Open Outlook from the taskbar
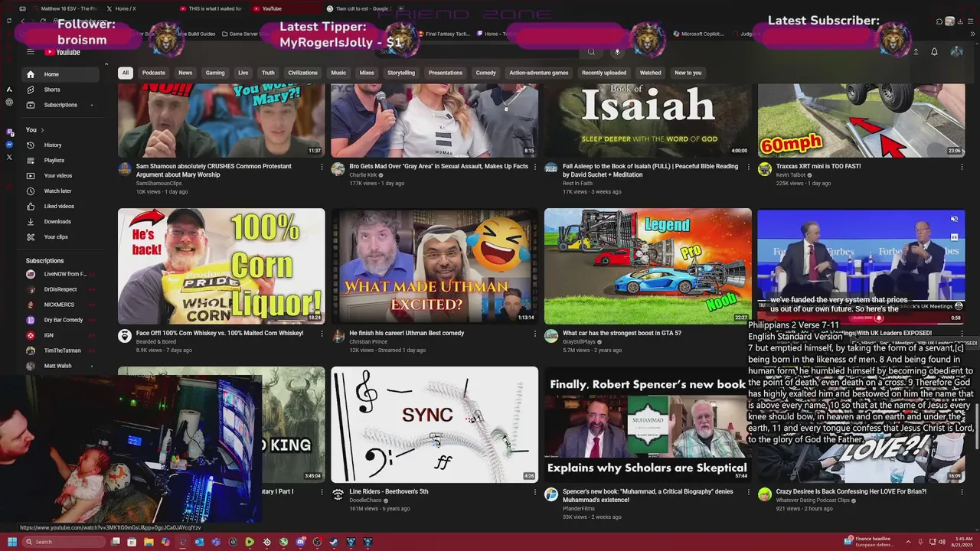 pyautogui.click(x=199, y=542)
